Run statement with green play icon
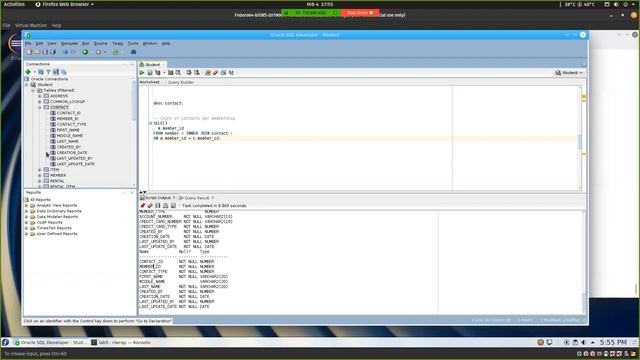640x360 pixels. 142,73
